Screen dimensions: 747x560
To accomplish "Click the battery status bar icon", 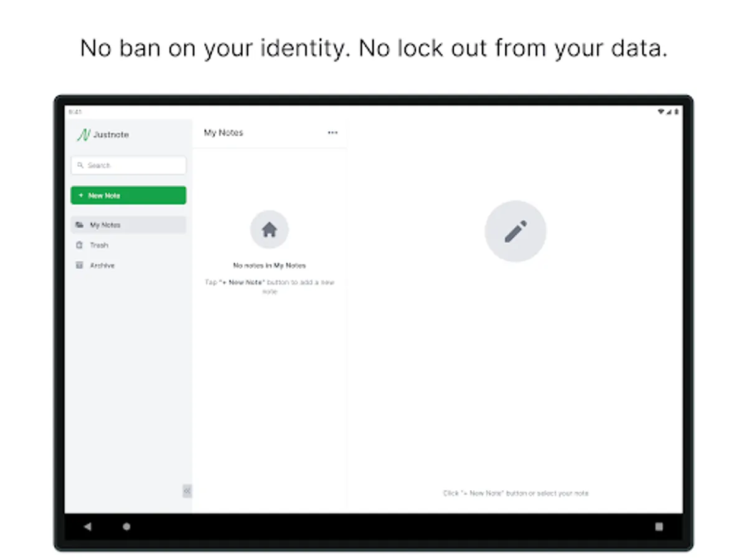I will tap(677, 112).
